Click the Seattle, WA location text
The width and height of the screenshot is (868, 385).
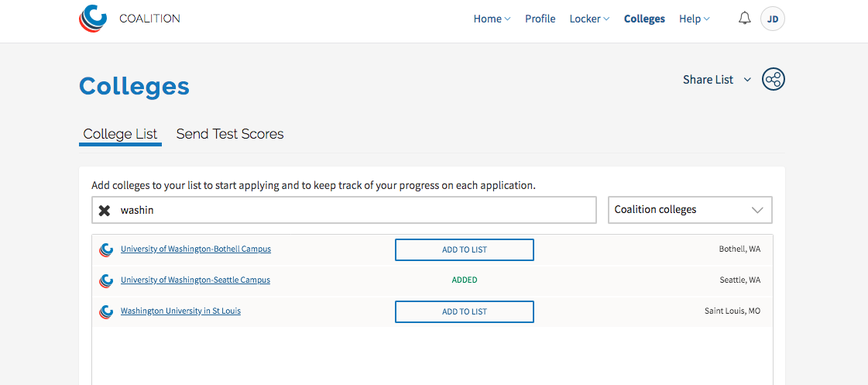[x=740, y=280]
